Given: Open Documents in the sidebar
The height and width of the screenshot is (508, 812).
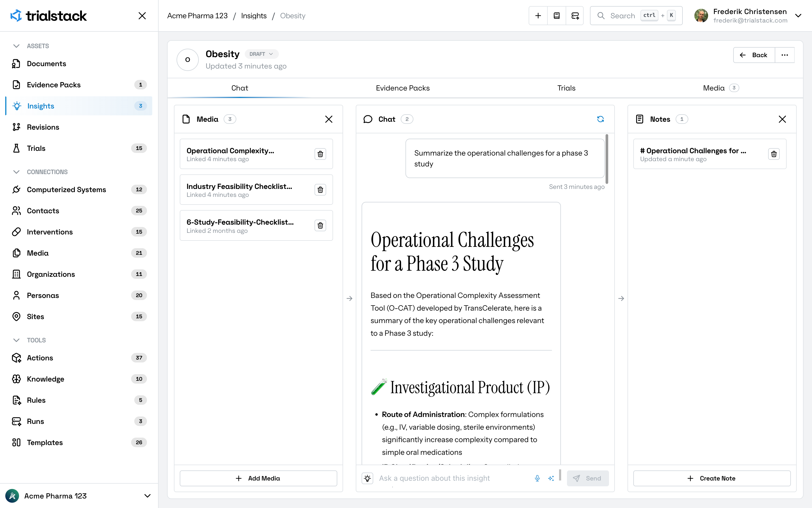Looking at the screenshot, I should 79,63.
